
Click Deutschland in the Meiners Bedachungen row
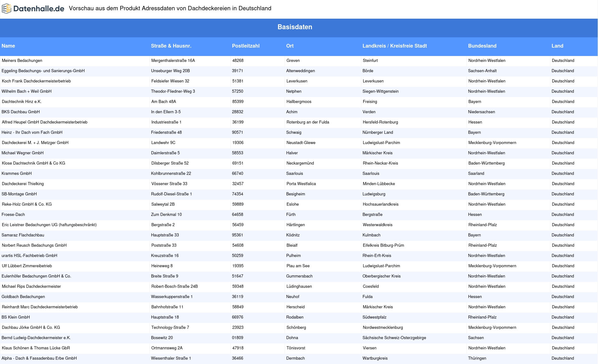click(563, 61)
